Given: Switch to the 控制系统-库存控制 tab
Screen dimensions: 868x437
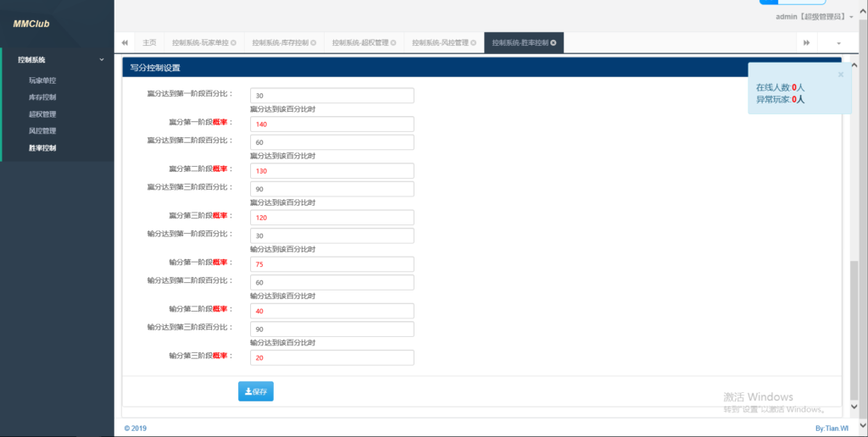Looking at the screenshot, I should [281, 42].
